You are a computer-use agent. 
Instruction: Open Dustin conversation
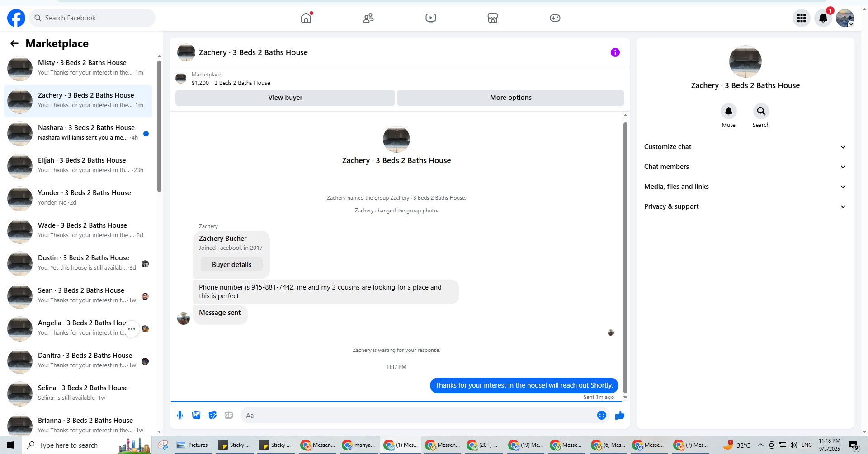pos(78,264)
